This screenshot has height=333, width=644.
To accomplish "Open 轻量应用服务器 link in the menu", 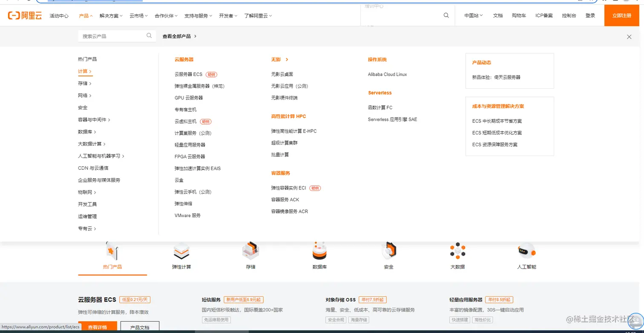I will click(190, 145).
